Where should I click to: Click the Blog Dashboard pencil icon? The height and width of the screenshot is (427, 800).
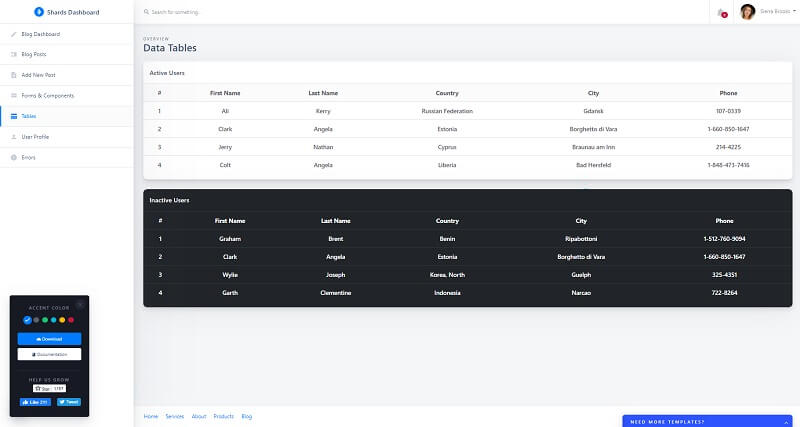[x=14, y=34]
